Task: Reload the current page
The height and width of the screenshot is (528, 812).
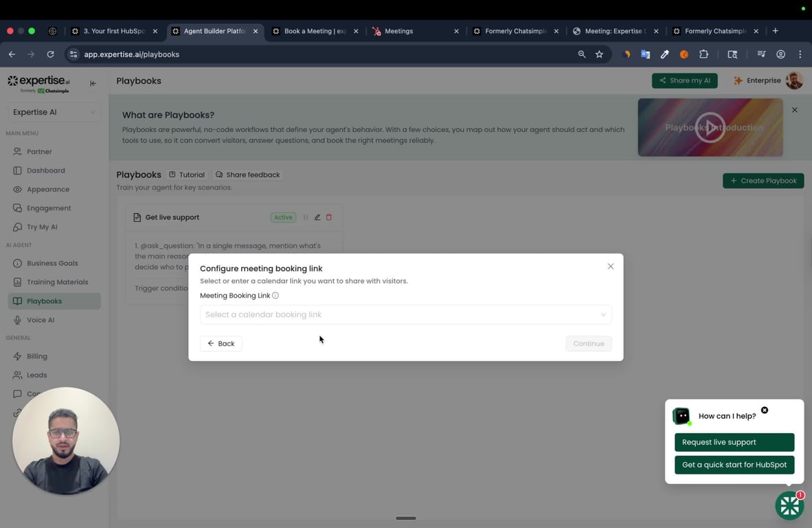Action: 50,54
